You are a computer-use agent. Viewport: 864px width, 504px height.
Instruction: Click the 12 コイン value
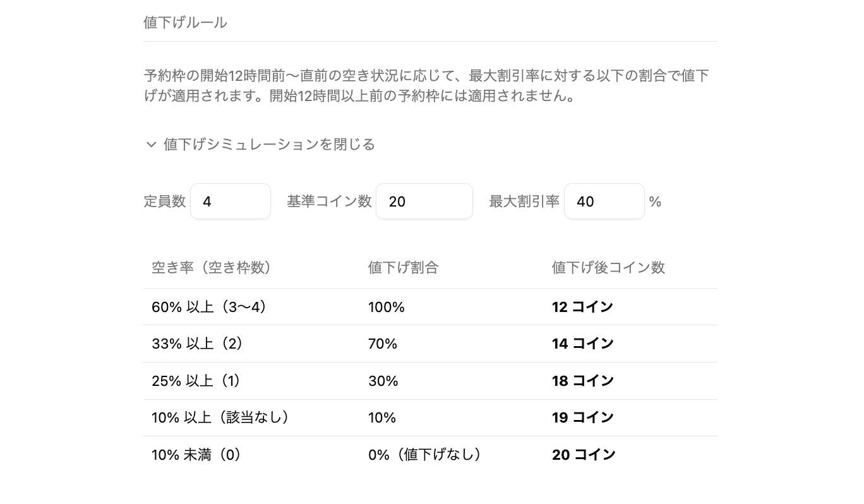click(582, 306)
